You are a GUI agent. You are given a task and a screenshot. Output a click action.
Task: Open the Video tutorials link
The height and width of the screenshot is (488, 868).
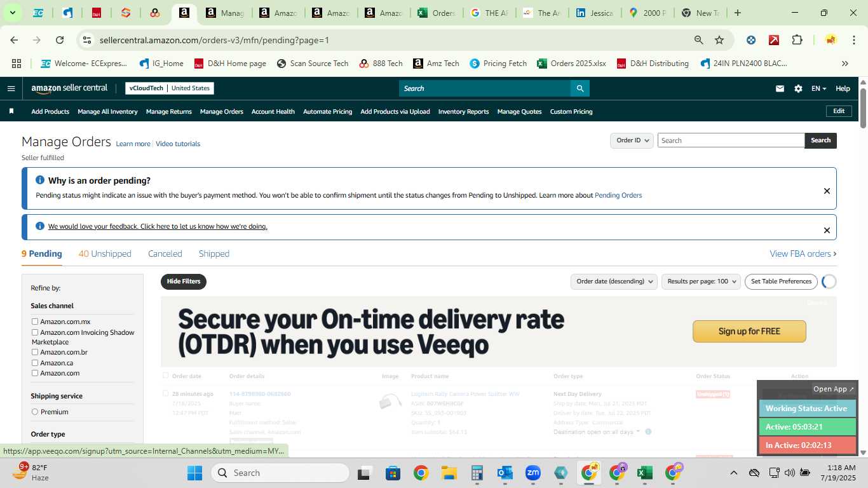[178, 144]
